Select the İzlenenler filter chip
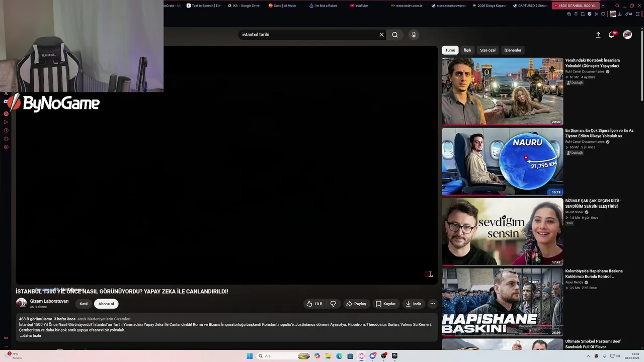Screen dimensions: 644x362 coord(513,50)
